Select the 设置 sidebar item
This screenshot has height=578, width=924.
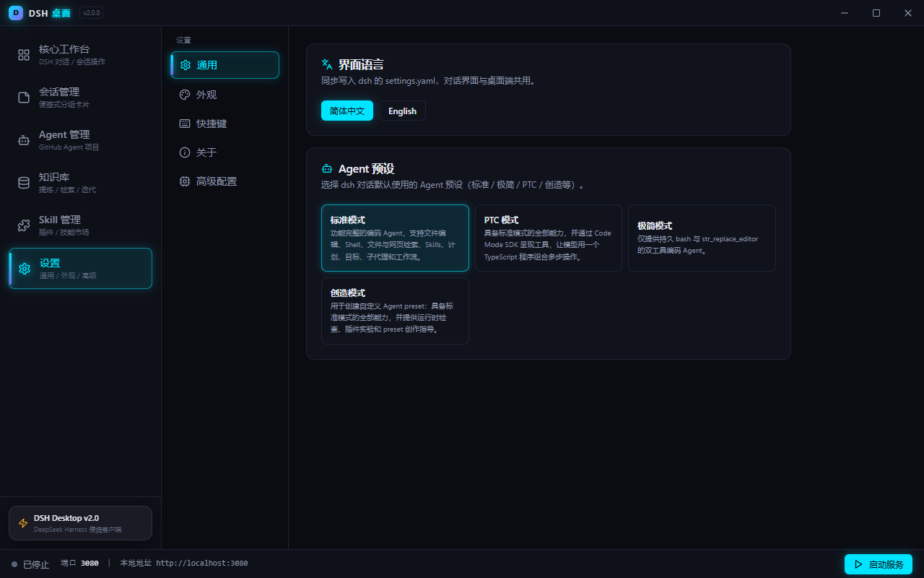click(x=81, y=269)
